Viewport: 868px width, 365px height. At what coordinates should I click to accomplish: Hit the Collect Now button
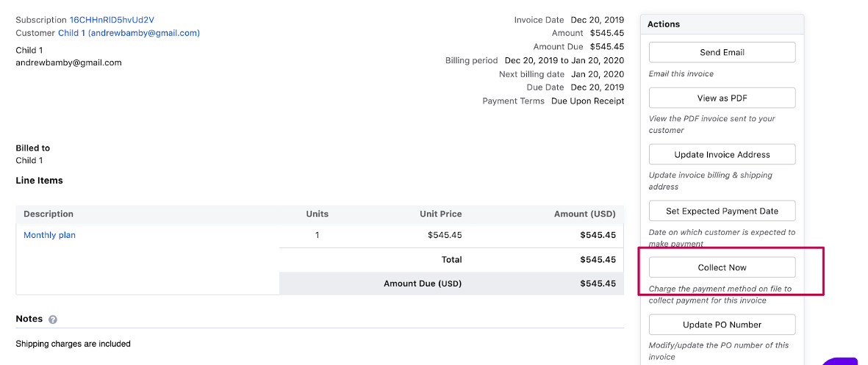point(722,267)
